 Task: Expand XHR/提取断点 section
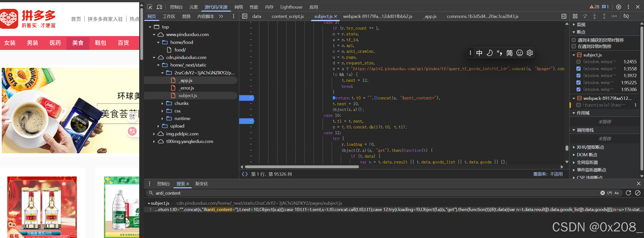[x=574, y=147]
